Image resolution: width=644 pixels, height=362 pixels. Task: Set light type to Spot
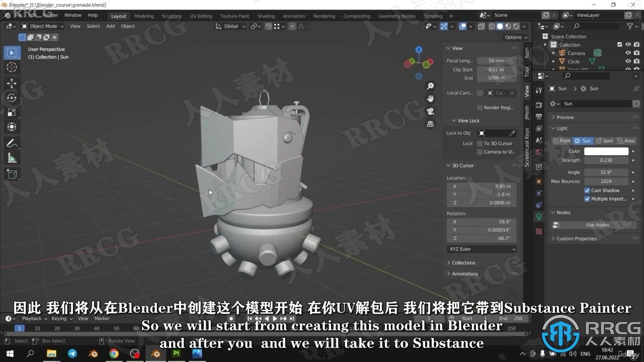tap(604, 141)
